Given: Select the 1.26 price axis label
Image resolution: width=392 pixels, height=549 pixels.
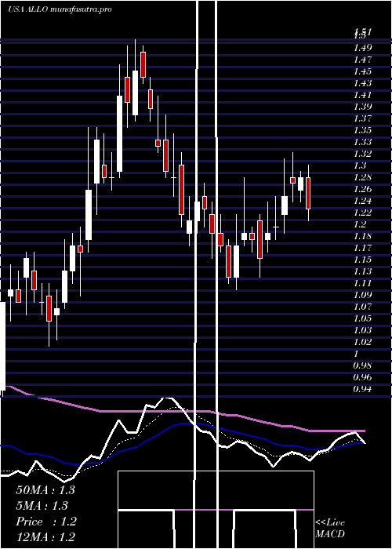Looking at the screenshot, I should [x=362, y=189].
